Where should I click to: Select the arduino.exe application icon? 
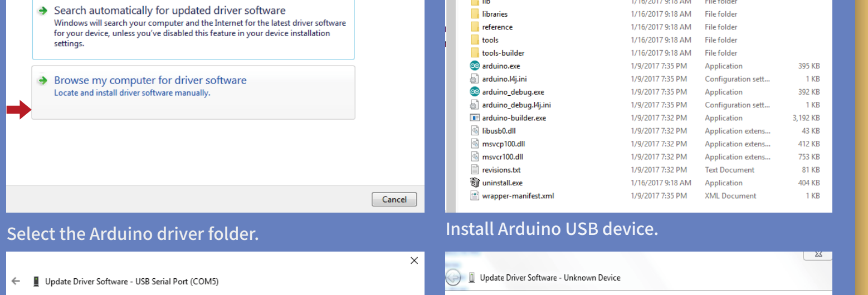coord(475,66)
